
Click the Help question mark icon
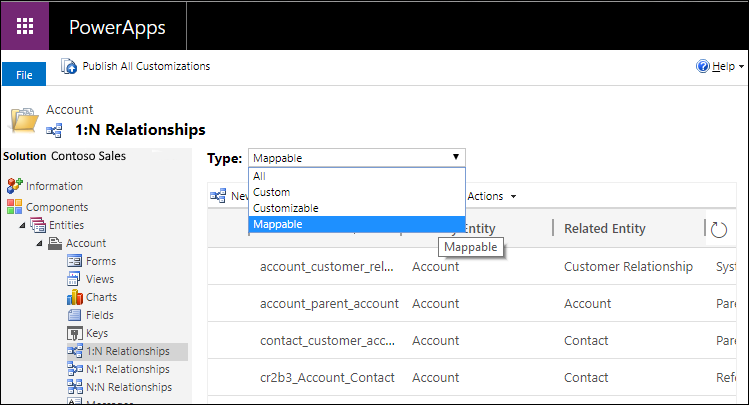[x=702, y=66]
